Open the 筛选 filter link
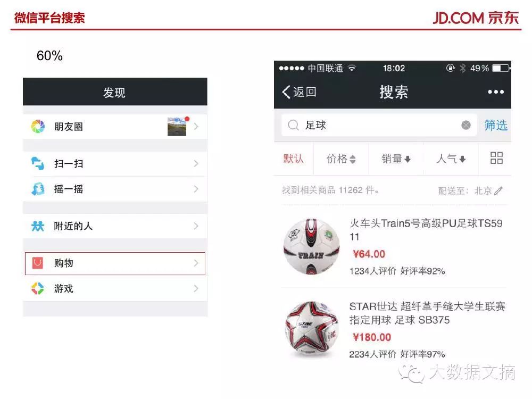 (x=496, y=125)
